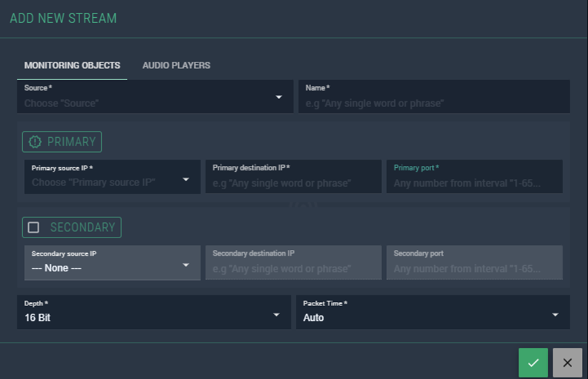Image resolution: width=588 pixels, height=379 pixels.
Task: Enable the Secondary stream checkbox
Action: pyautogui.click(x=34, y=227)
